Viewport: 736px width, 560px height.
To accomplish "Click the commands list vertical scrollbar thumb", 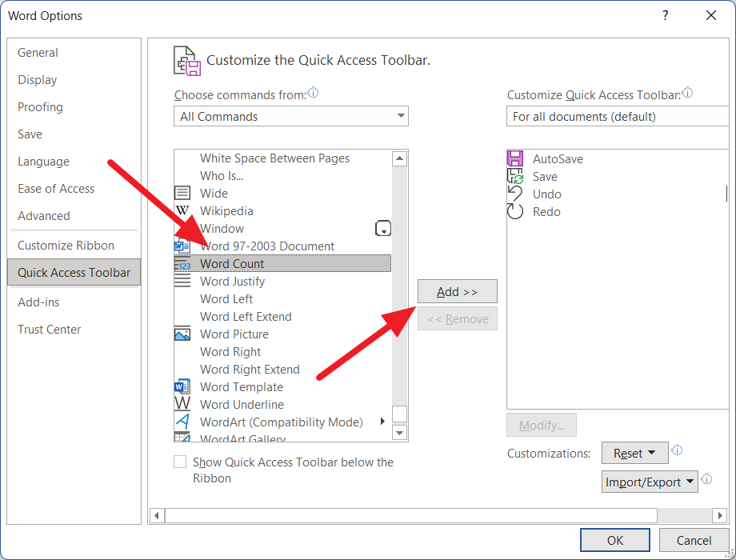I will [399, 414].
